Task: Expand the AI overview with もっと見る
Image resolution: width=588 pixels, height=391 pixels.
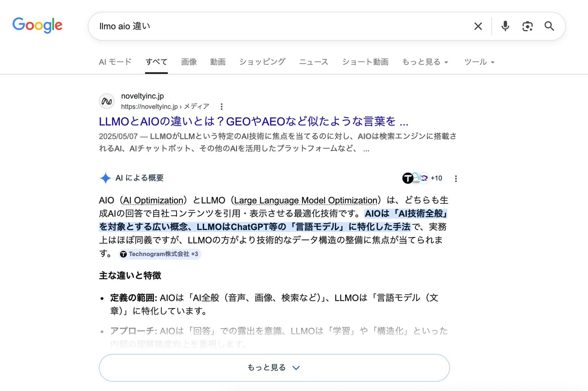Action: [274, 367]
